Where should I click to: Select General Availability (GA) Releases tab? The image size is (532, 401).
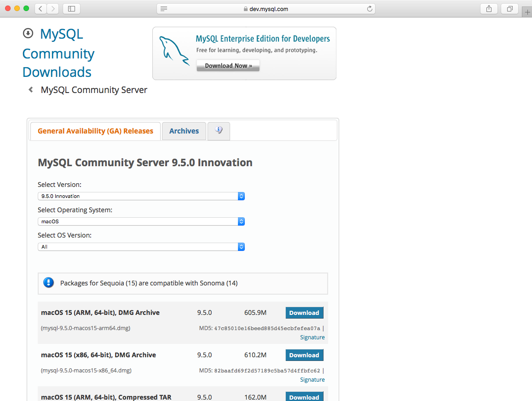[x=95, y=131]
